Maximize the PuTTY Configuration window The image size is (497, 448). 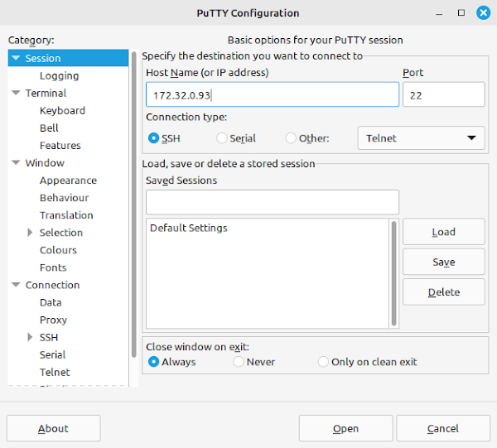click(x=461, y=12)
